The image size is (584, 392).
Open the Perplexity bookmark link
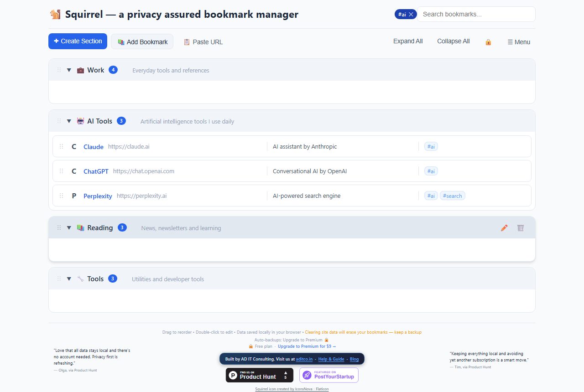[98, 196]
